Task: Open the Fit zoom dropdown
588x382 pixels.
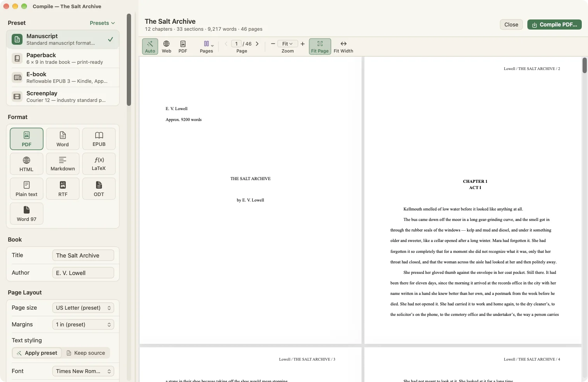Action: point(288,44)
